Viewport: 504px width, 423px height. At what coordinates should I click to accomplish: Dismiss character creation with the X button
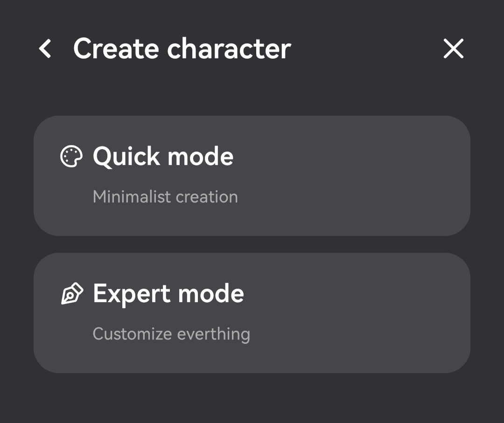(x=453, y=49)
